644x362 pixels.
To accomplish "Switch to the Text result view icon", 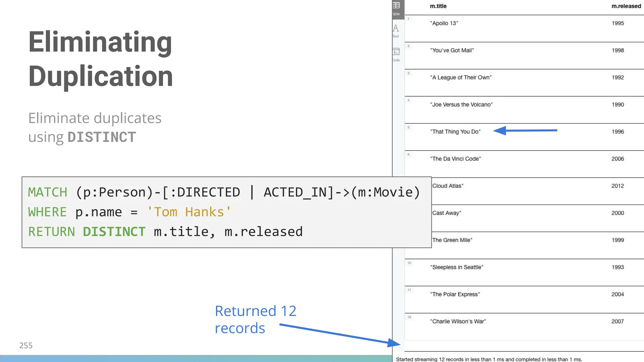I will [396, 31].
